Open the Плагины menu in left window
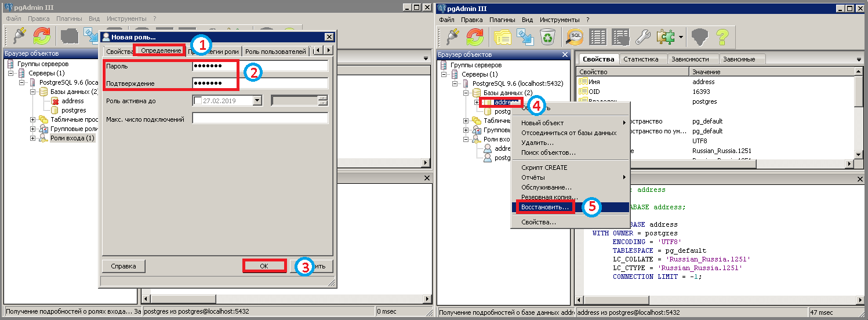The width and height of the screenshot is (868, 320). (x=69, y=19)
